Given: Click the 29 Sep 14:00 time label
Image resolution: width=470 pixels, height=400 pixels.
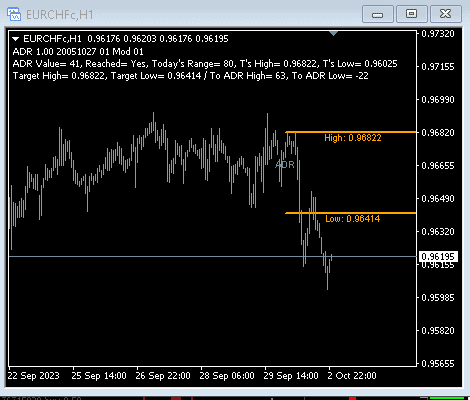Looking at the screenshot, I should (x=291, y=376).
